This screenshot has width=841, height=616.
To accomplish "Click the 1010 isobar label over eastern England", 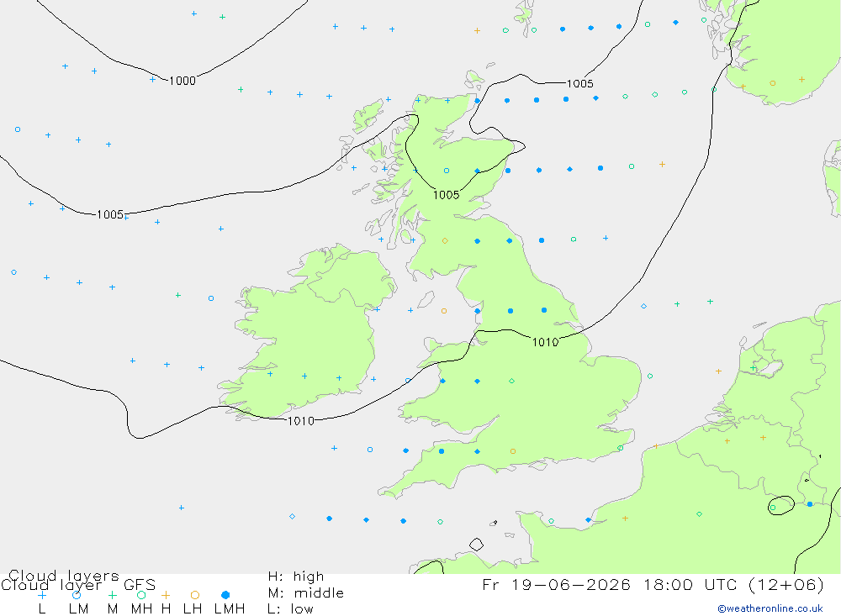I will pyautogui.click(x=546, y=342).
